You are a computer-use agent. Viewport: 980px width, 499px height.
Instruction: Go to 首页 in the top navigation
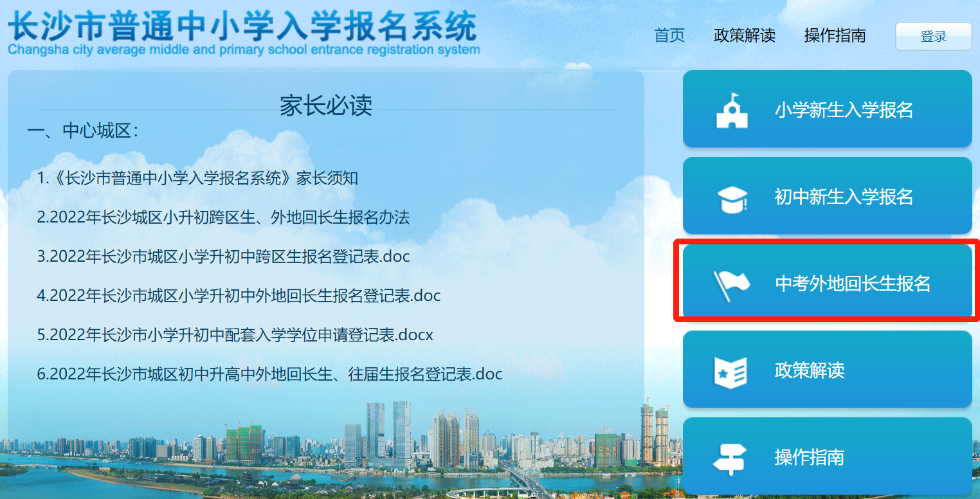click(669, 35)
